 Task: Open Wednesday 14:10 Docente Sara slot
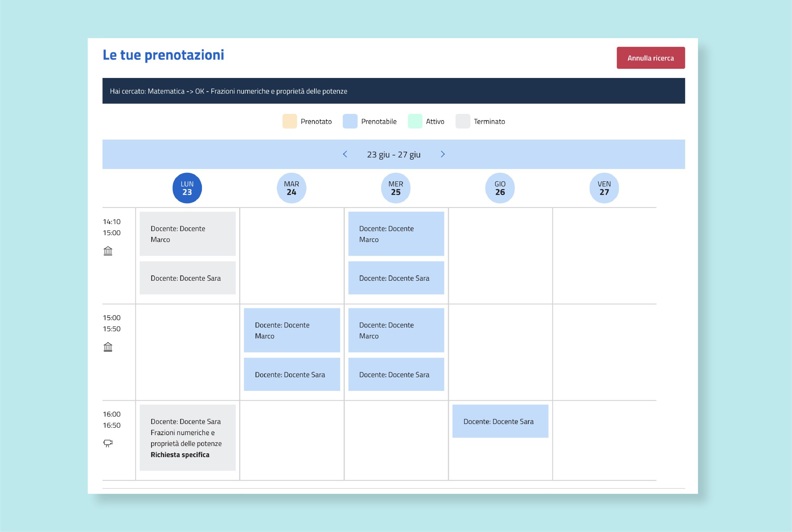[x=396, y=278]
